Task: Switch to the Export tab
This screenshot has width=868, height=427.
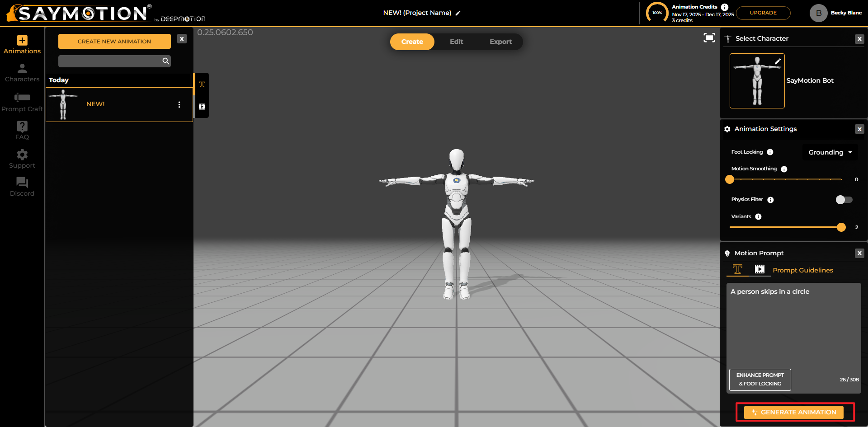Action: (500, 42)
